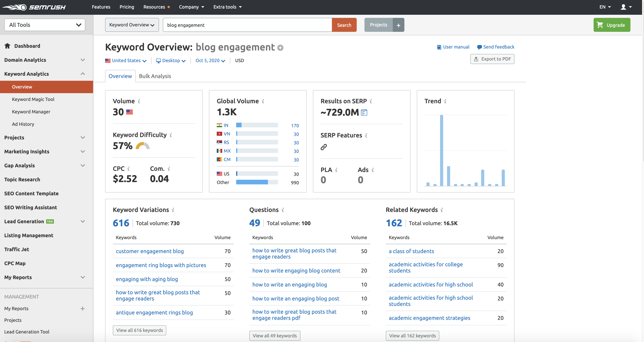Open the United States location dropdown
This screenshot has width=644, height=342.
pyautogui.click(x=126, y=60)
